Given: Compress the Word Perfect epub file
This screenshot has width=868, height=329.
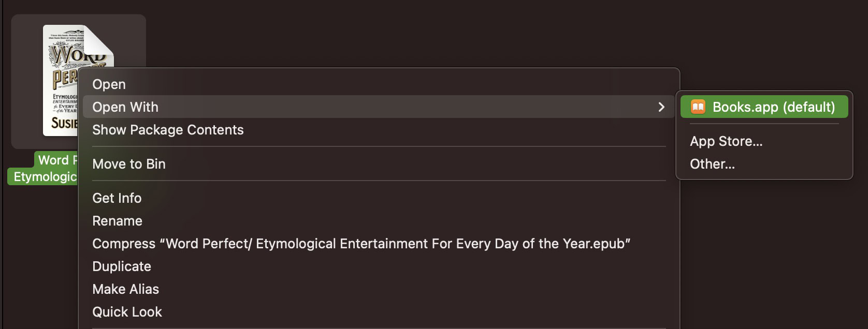Looking at the screenshot, I should (361, 244).
